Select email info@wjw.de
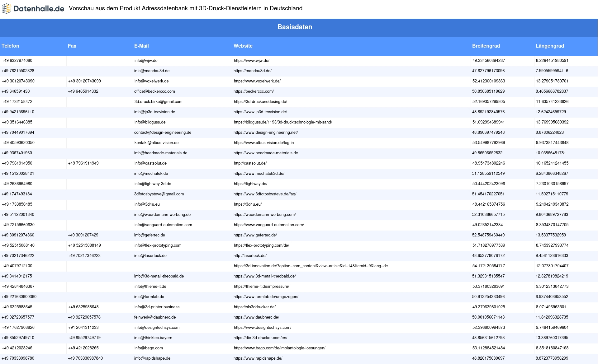Screen dimensions: 598x364 [146, 61]
